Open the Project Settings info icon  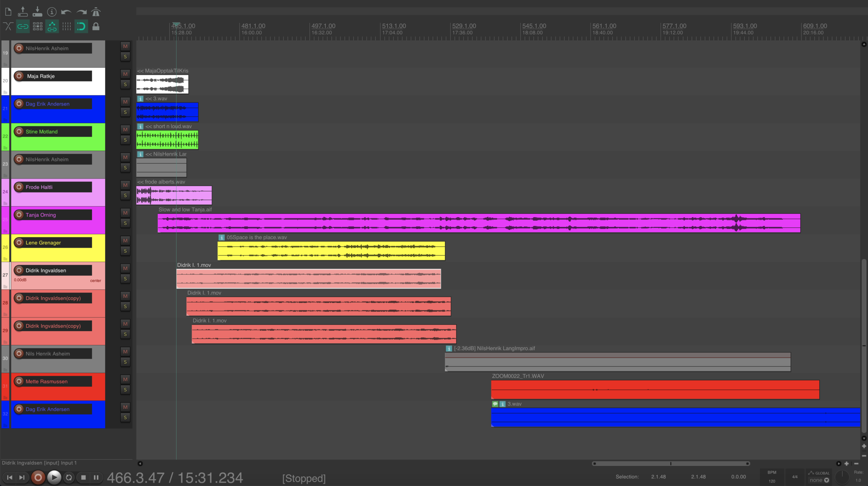point(52,12)
